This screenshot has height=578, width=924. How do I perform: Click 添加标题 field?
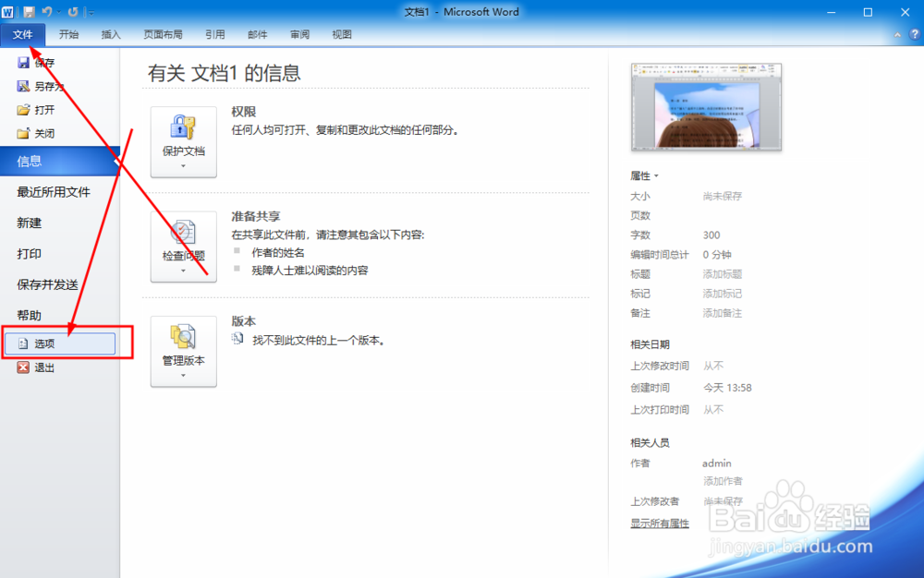[x=723, y=274]
